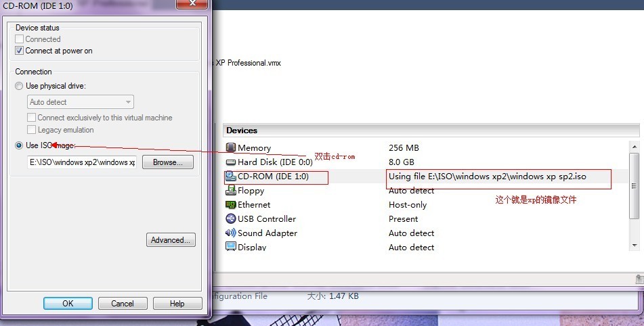Click the Host-only Ethernet value
Screen dimensions: 644x326
pyautogui.click(x=408, y=205)
